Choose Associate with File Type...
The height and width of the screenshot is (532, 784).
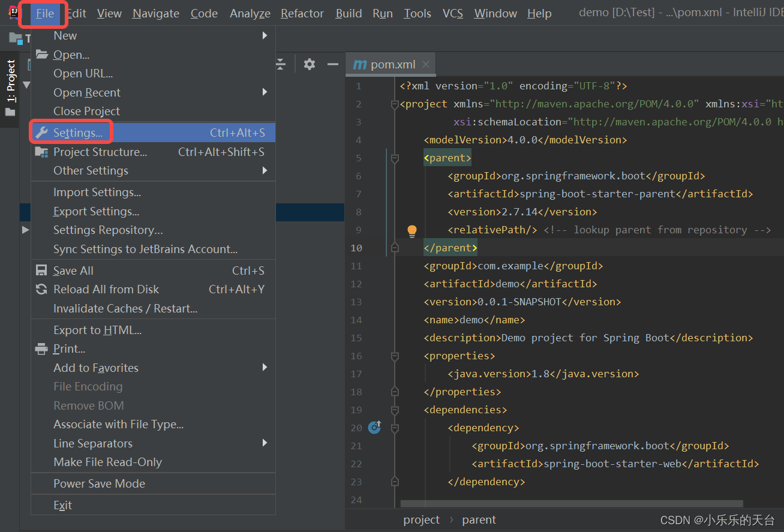point(153,424)
